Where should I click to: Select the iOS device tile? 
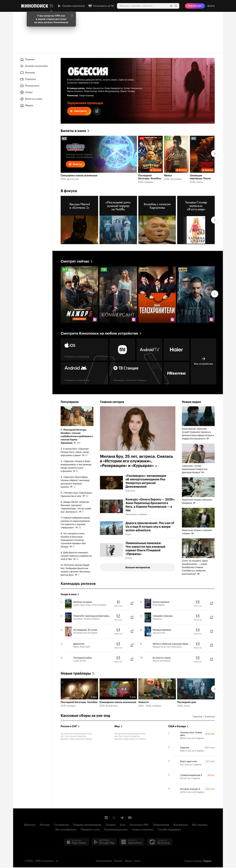84,349
